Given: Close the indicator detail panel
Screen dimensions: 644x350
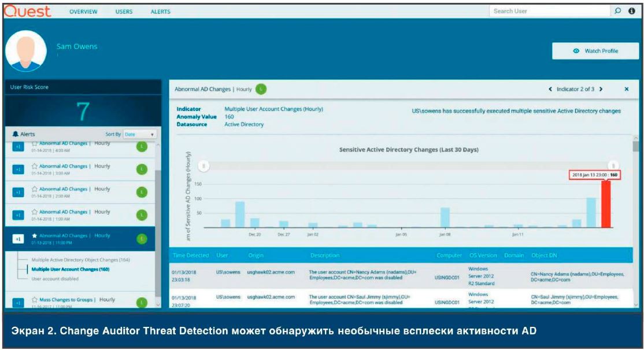Looking at the screenshot, I should tap(626, 89).
